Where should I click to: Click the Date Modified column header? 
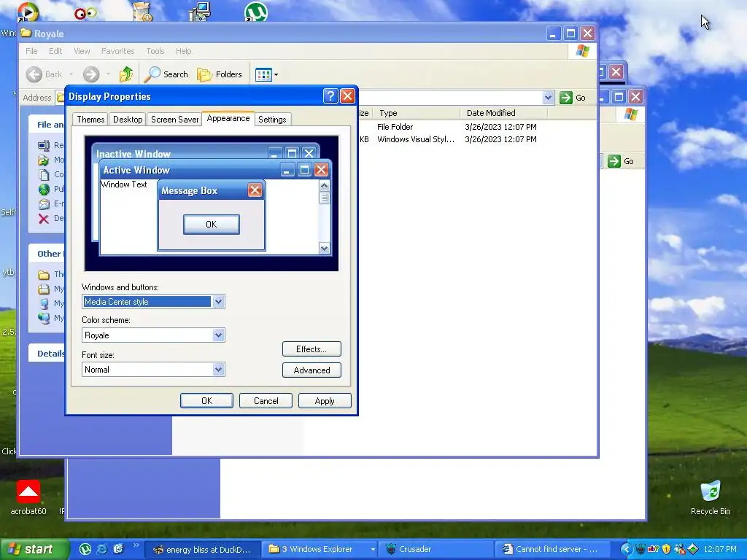click(504, 113)
